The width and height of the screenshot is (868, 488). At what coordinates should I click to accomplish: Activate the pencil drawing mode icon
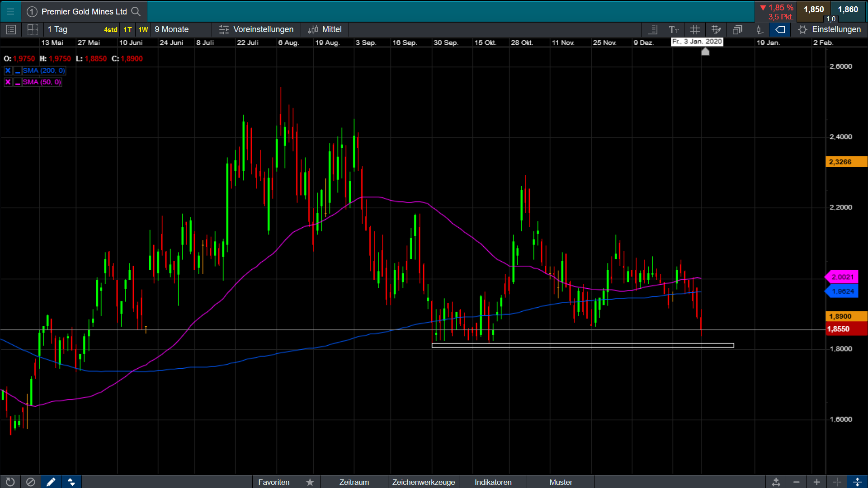51,482
